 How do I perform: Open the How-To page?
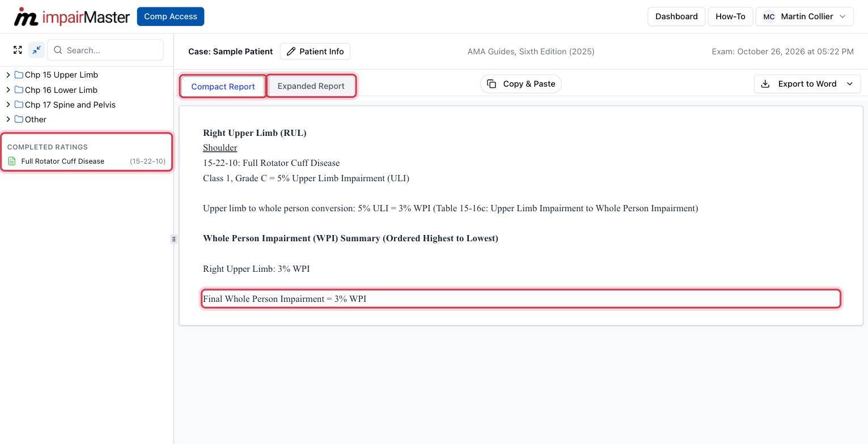click(x=730, y=16)
